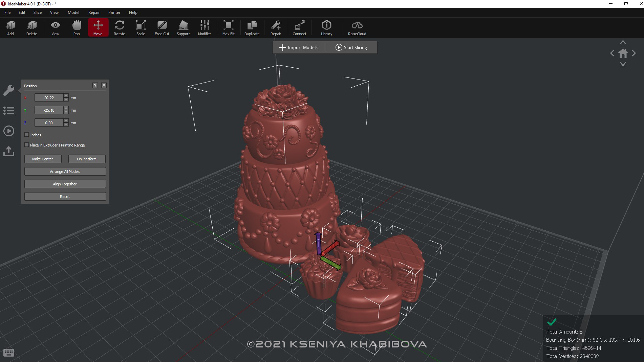Decrement the Y position value
Viewport: 644px width, 362px height.
[x=66, y=112]
